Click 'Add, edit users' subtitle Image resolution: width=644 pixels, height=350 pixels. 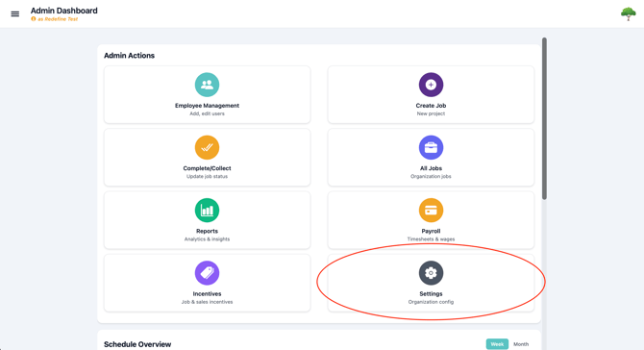coord(207,113)
